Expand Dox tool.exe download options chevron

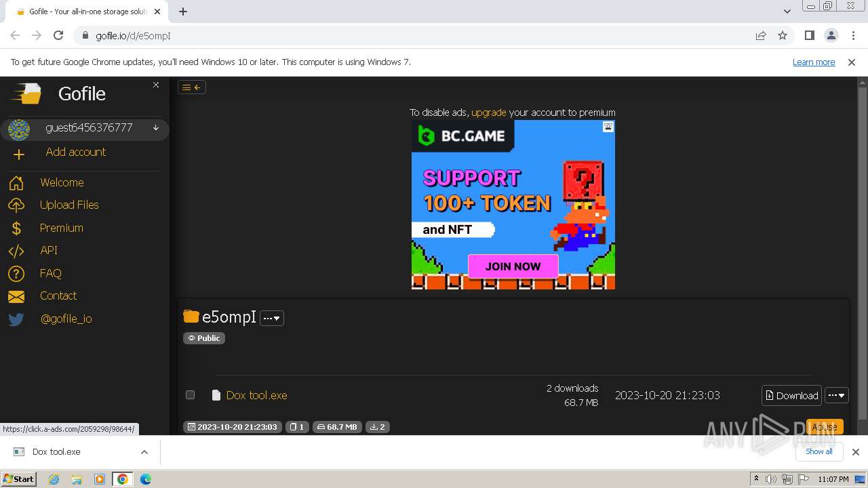click(144, 452)
